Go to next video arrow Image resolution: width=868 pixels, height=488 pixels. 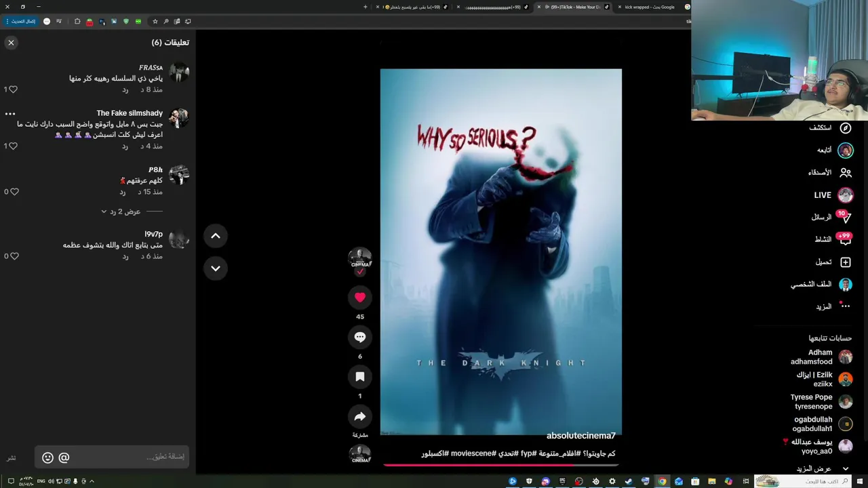coord(216,268)
